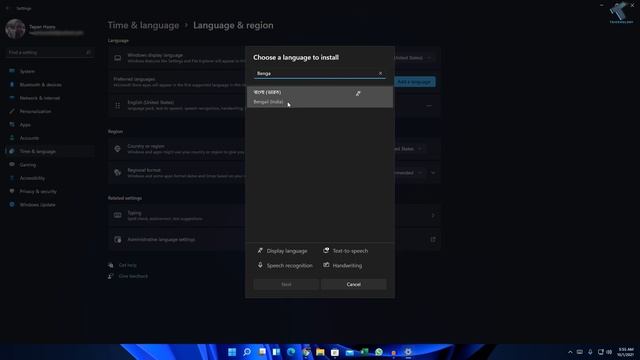The width and height of the screenshot is (640, 360).
Task: Click the Cancel button in the dialog
Action: tap(353, 284)
